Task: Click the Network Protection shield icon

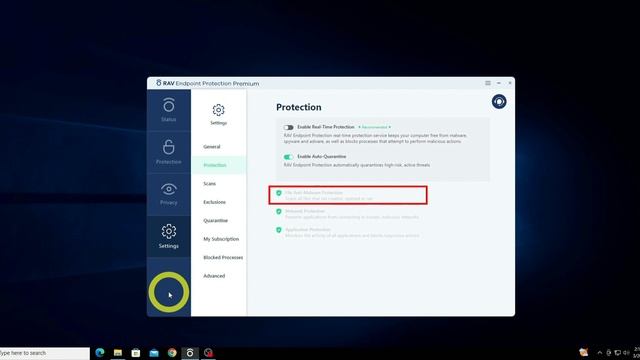Action: point(279,211)
